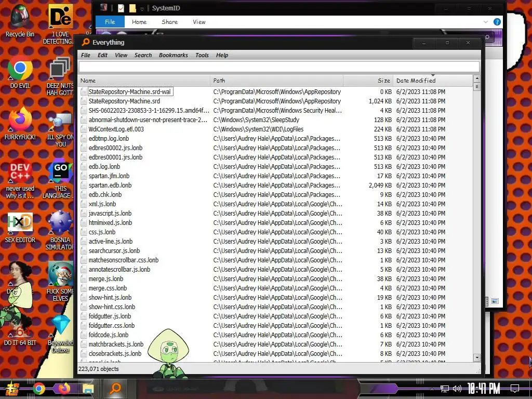
Task: Open Firefox from the taskbar
Action: click(x=64, y=389)
